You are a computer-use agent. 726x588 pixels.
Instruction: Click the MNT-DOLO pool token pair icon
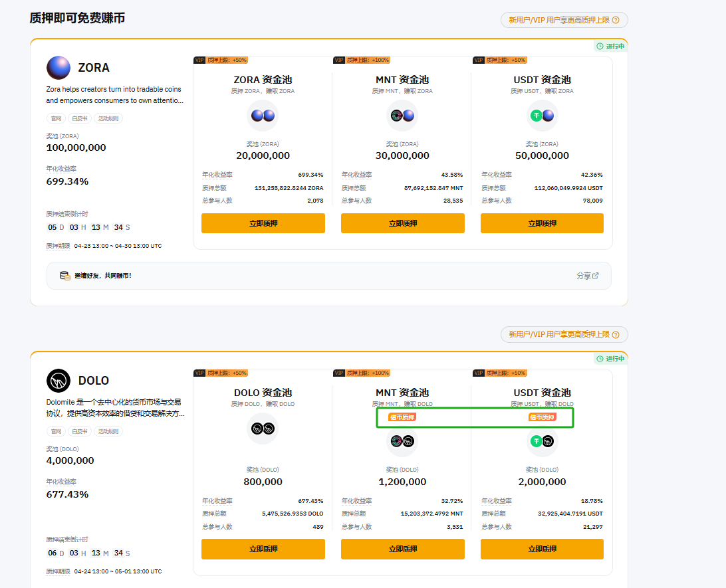(402, 441)
